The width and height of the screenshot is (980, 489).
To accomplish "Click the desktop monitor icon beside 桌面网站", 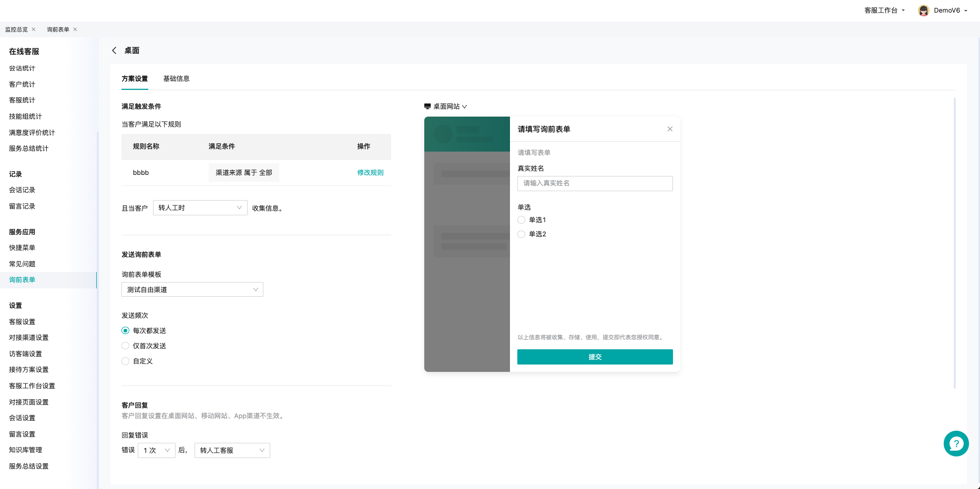I will pyautogui.click(x=427, y=106).
